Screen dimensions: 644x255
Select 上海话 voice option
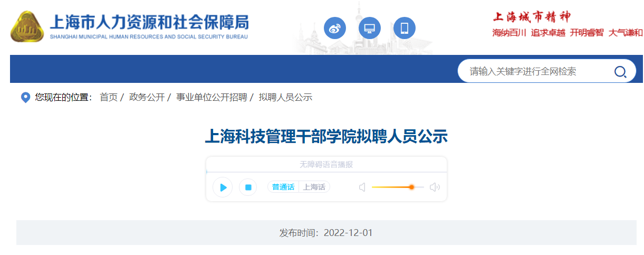click(x=314, y=187)
